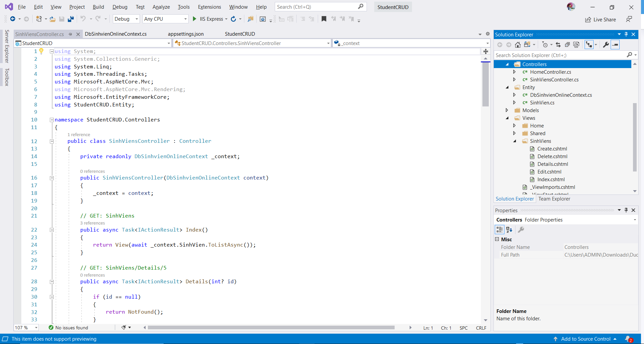Collapse the using statements at line 1
This screenshot has width=644, height=344.
51,51
